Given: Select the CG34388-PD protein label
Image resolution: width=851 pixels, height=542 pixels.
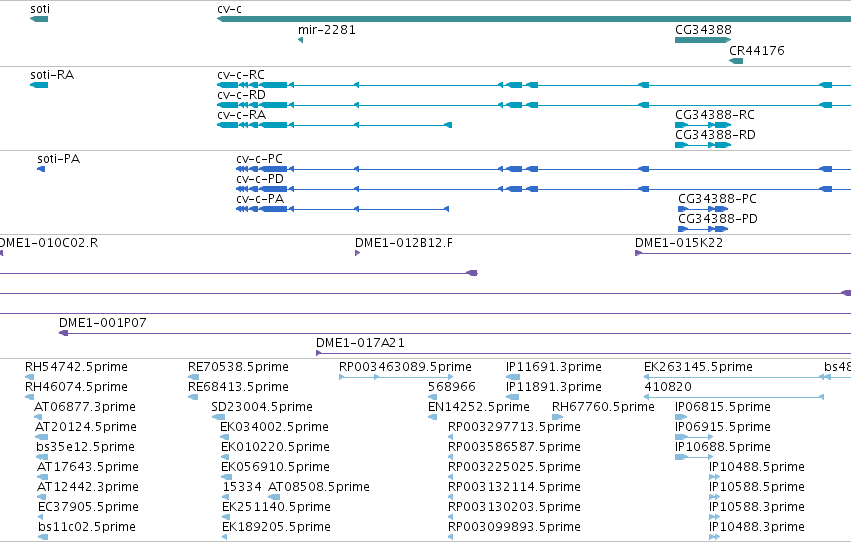Looking at the screenshot, I should pos(718,219).
